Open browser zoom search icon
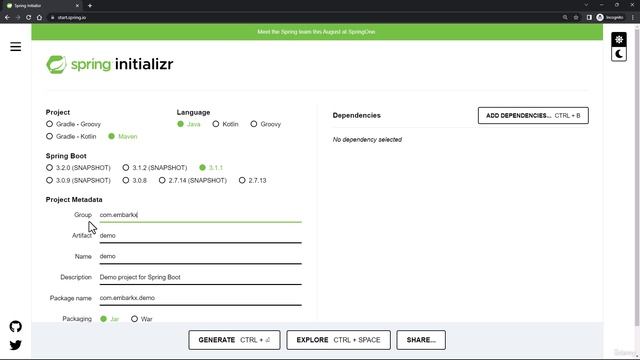 click(565, 18)
